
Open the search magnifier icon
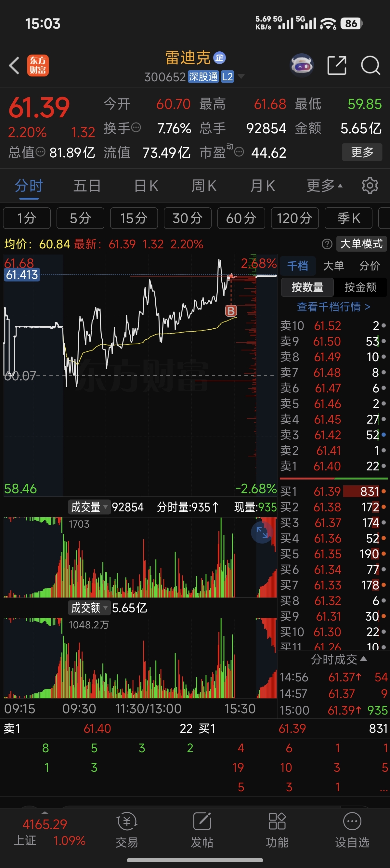click(x=370, y=65)
